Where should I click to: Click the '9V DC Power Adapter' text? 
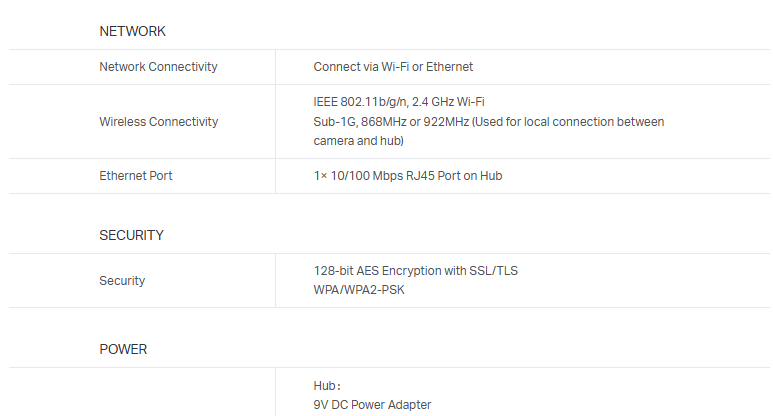[x=372, y=405]
